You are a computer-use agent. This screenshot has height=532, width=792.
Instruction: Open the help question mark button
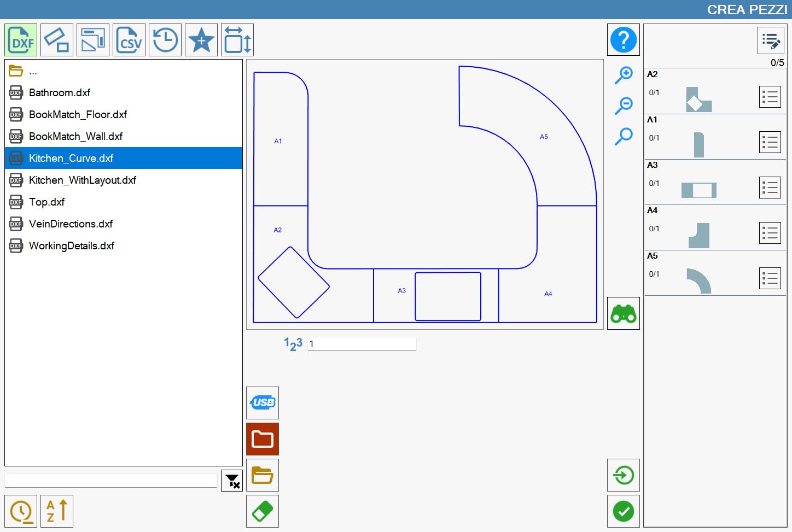pyautogui.click(x=624, y=40)
